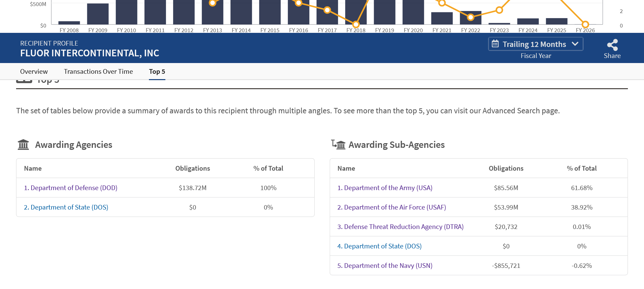Click the calendar icon in fiscal year selector
The height and width of the screenshot is (289, 644).
495,44
